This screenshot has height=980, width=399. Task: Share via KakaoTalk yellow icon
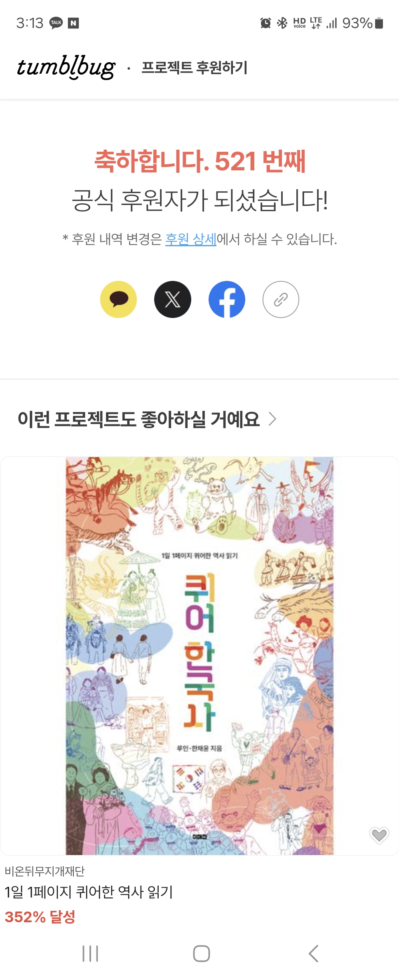[x=119, y=299]
